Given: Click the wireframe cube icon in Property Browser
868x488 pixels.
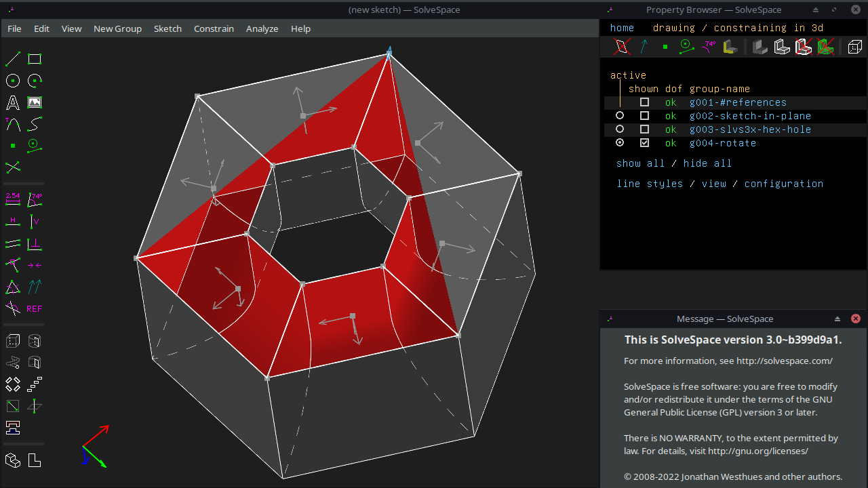Looking at the screenshot, I should coord(854,47).
